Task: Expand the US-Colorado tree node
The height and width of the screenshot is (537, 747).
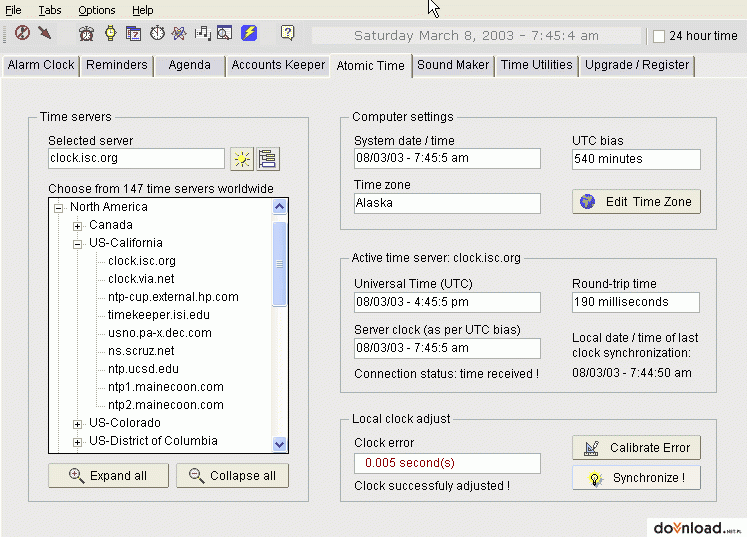Action: [77, 424]
